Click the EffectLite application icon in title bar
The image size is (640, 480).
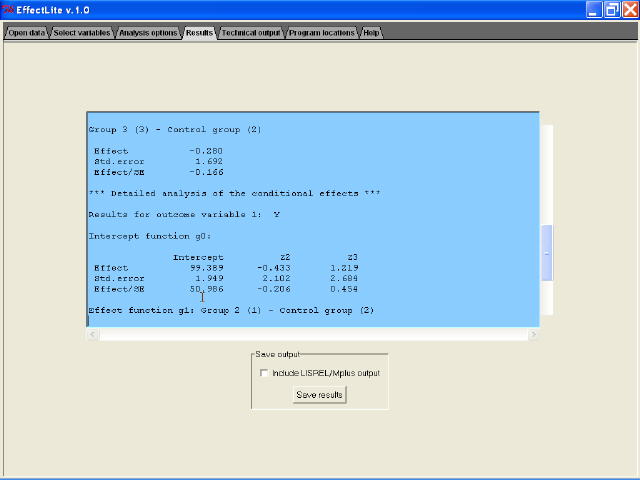pyautogui.click(x=8, y=9)
